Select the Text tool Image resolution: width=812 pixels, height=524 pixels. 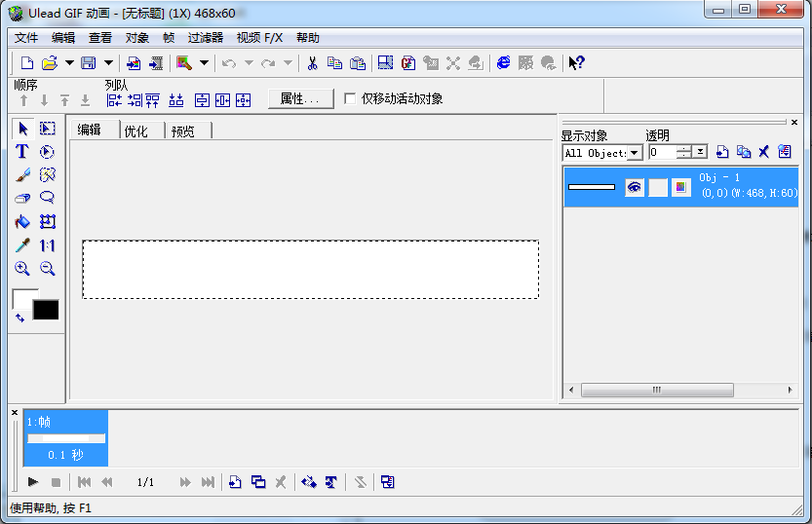pos(22,152)
